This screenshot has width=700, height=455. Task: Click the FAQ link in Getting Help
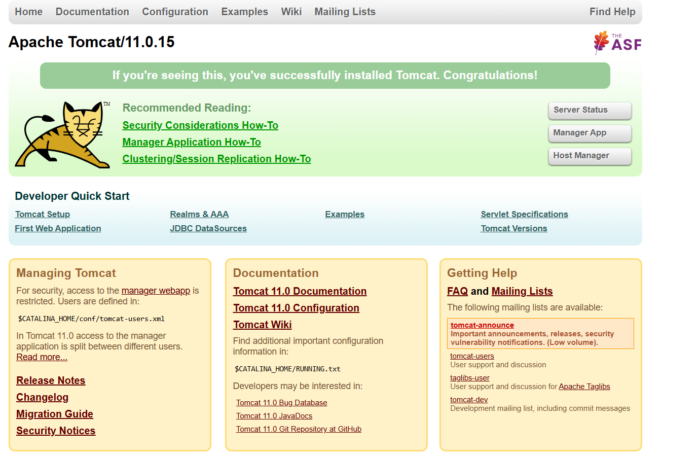click(x=458, y=291)
